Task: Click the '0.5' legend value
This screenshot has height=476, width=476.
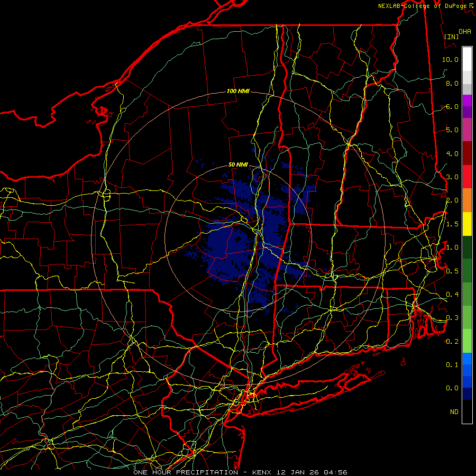Action: point(452,271)
